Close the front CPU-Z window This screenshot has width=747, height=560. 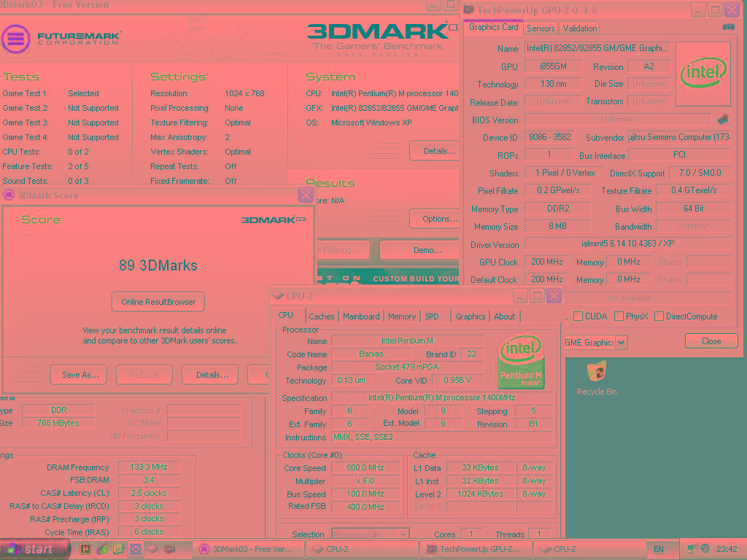tap(554, 296)
